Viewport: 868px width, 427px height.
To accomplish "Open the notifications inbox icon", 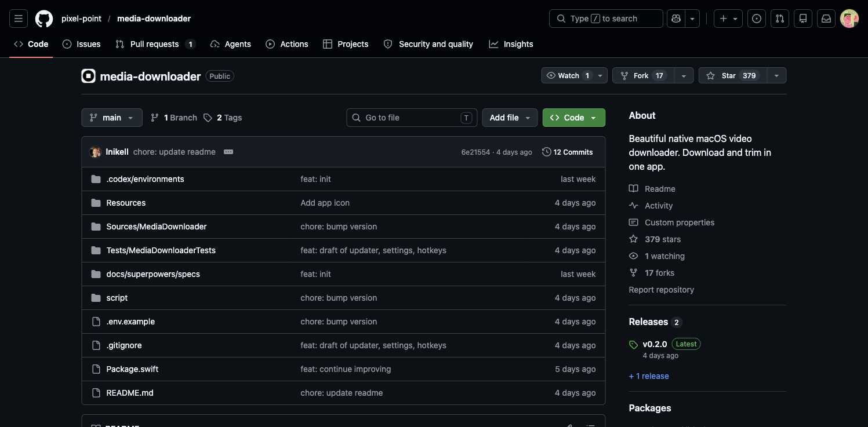I will coord(826,19).
